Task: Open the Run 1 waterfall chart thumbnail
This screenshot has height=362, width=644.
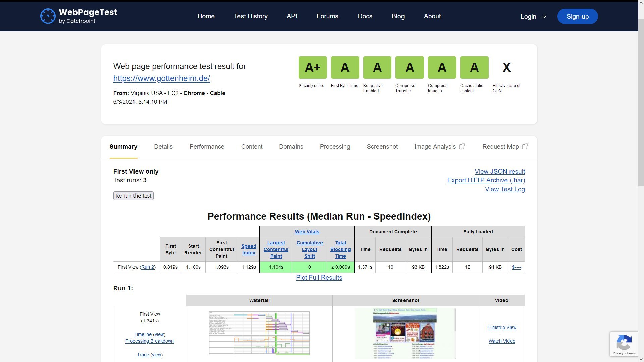Action: (x=259, y=333)
